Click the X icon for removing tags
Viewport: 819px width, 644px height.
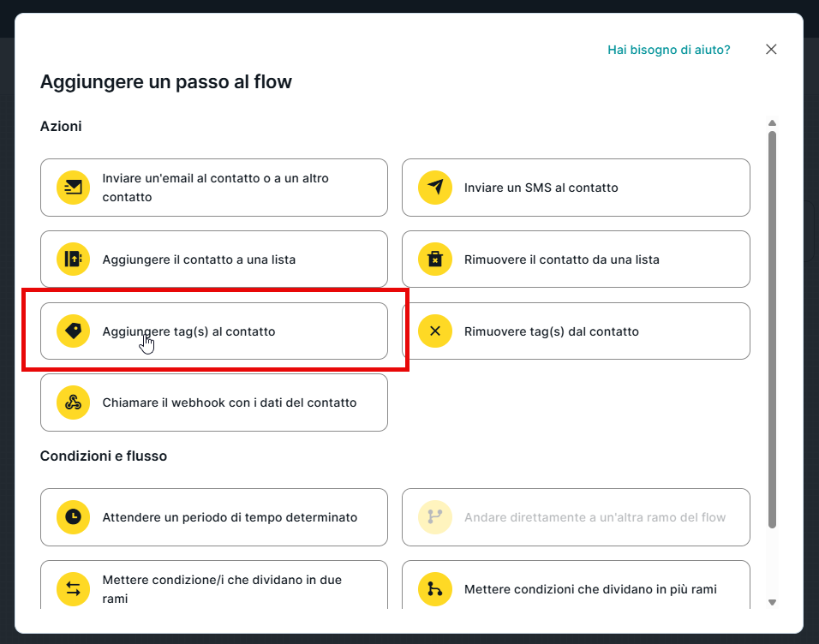click(435, 331)
